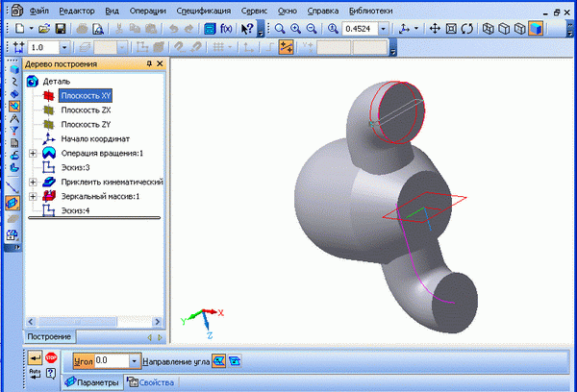Click the rotate view icon
The image size is (577, 392).
(x=452, y=28)
